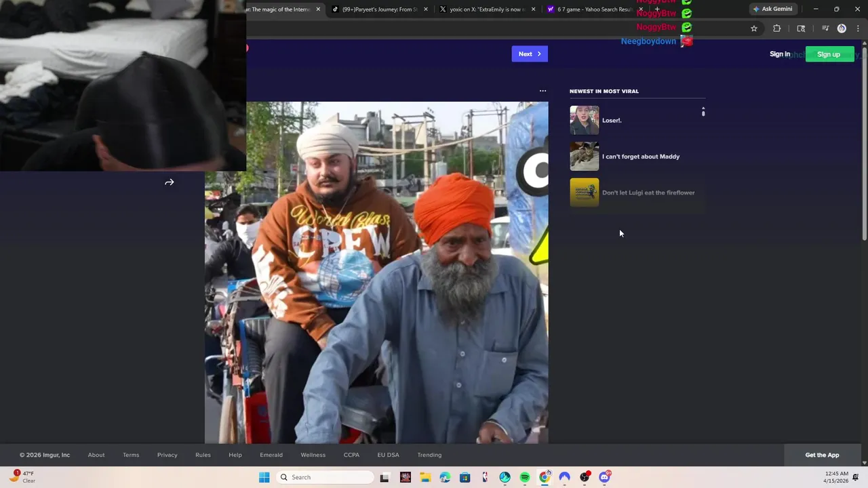Click the Get the App button
Viewport: 868px width, 488px height.
coord(822,455)
